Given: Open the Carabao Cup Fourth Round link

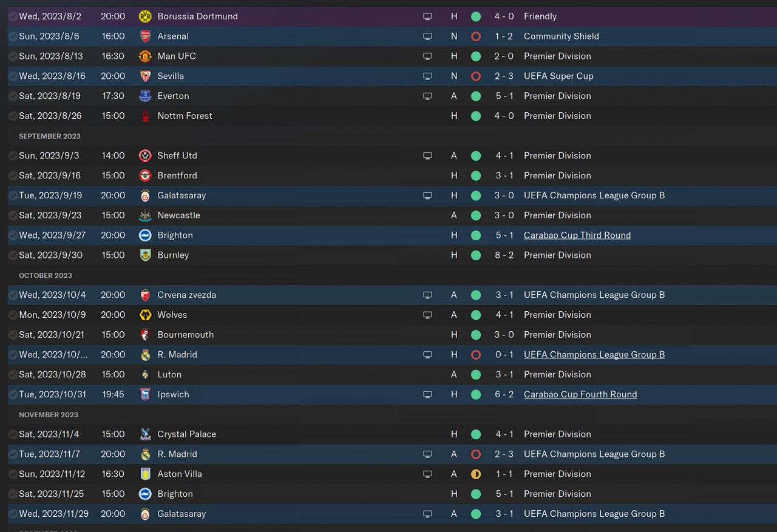Looking at the screenshot, I should 580,394.
